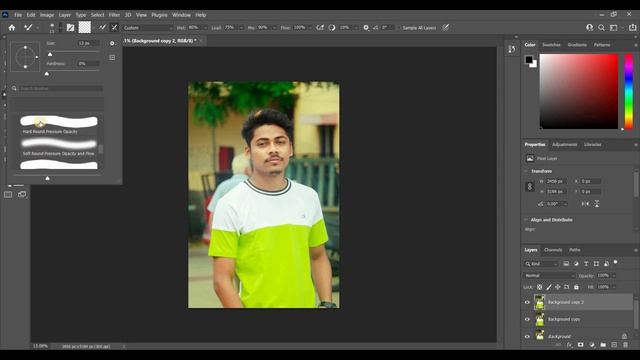The height and width of the screenshot is (360, 640).
Task: Enable Sample All Layers checkbox
Action: pyautogui.click(x=398, y=28)
